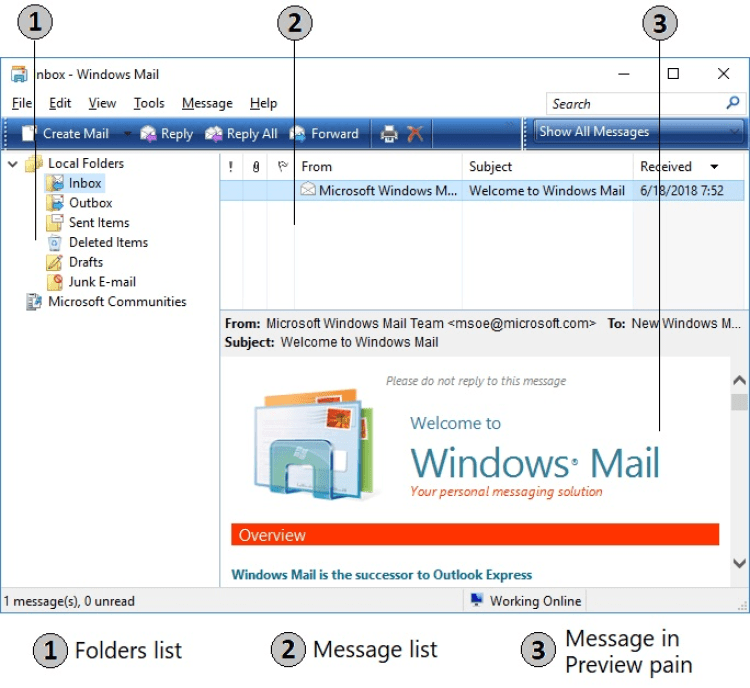The height and width of the screenshot is (688, 750).
Task: Collapse the Local Folders tree
Action: pos(13,164)
